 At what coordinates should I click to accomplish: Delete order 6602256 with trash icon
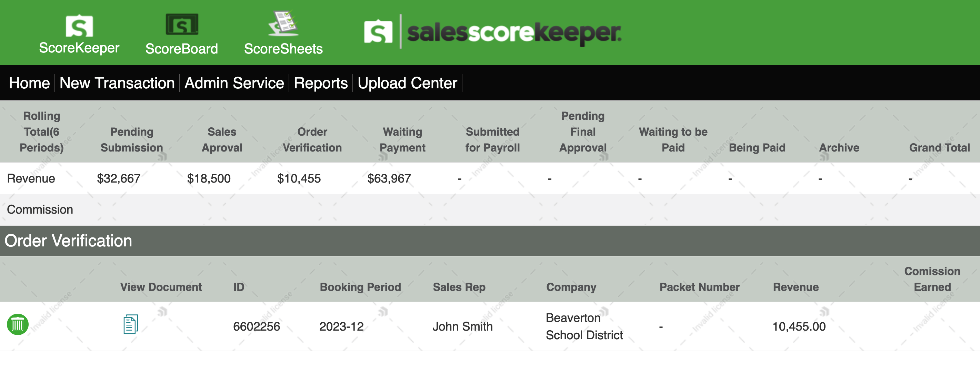18,324
